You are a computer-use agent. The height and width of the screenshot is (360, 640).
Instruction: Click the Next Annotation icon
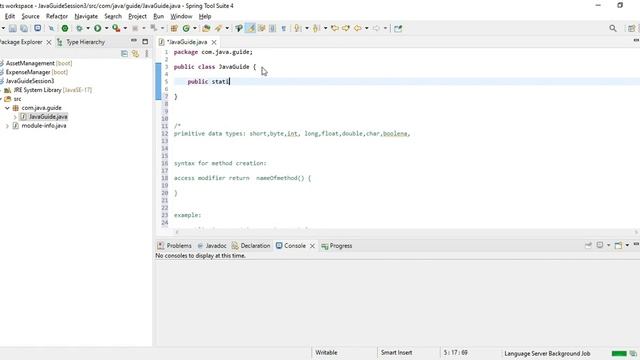298,28
